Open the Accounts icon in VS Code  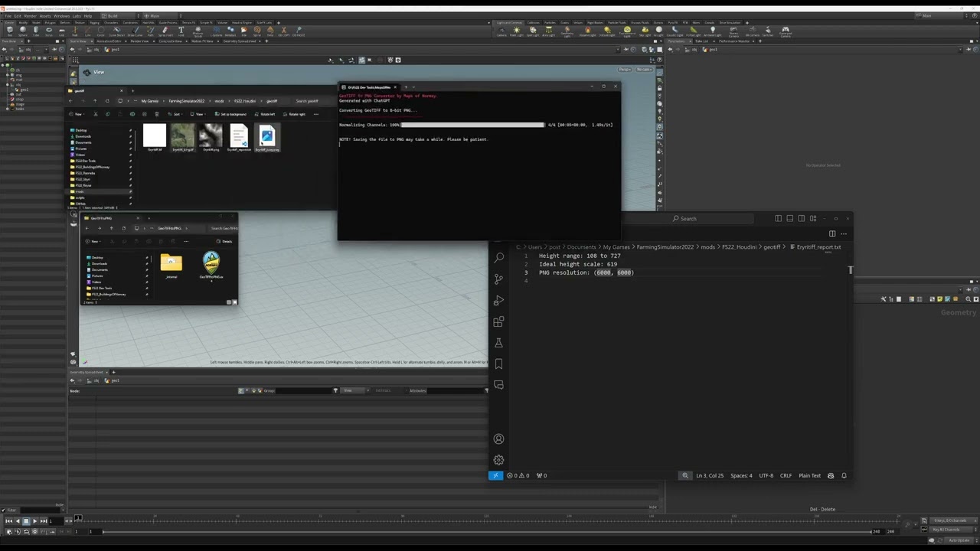point(498,439)
